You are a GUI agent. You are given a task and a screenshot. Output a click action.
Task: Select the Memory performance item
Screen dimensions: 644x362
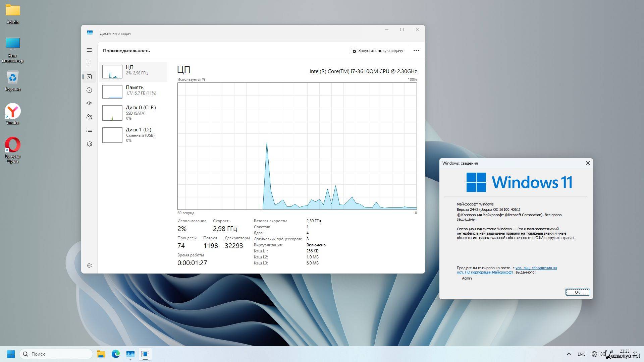click(x=133, y=92)
